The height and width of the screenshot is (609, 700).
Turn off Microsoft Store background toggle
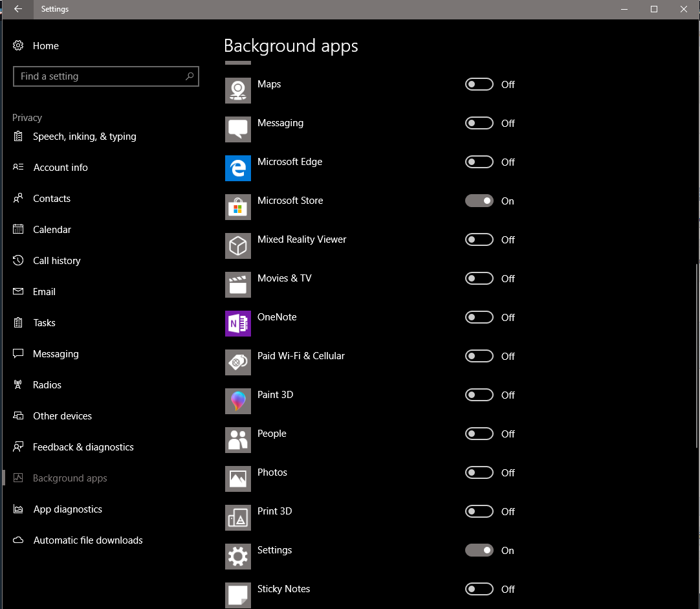tap(479, 201)
